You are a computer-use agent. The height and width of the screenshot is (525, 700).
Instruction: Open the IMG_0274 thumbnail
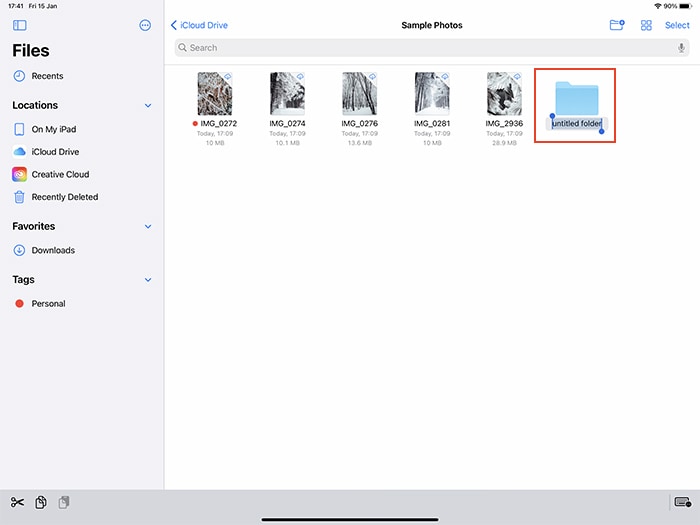(x=288, y=94)
